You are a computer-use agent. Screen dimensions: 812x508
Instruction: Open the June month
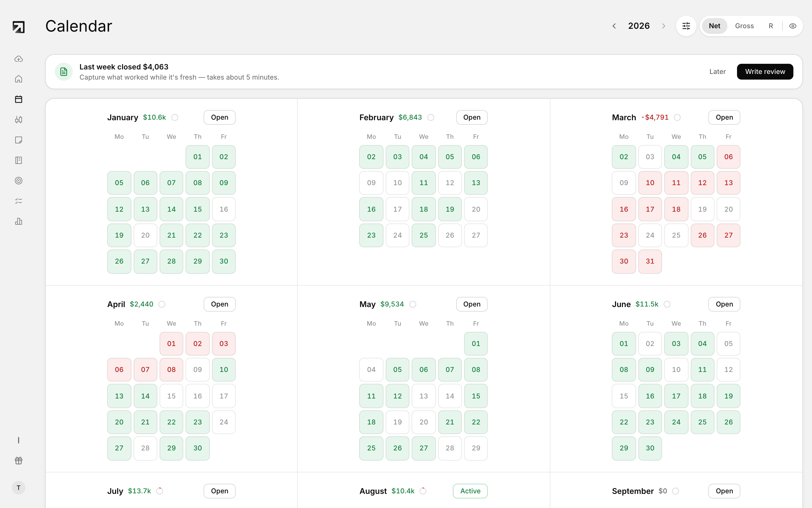tap(724, 304)
